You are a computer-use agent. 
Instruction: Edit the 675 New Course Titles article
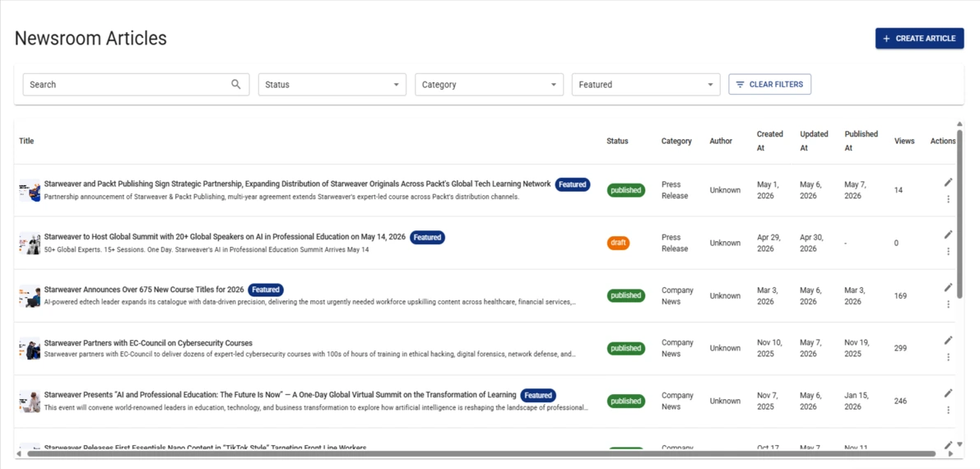948,287
